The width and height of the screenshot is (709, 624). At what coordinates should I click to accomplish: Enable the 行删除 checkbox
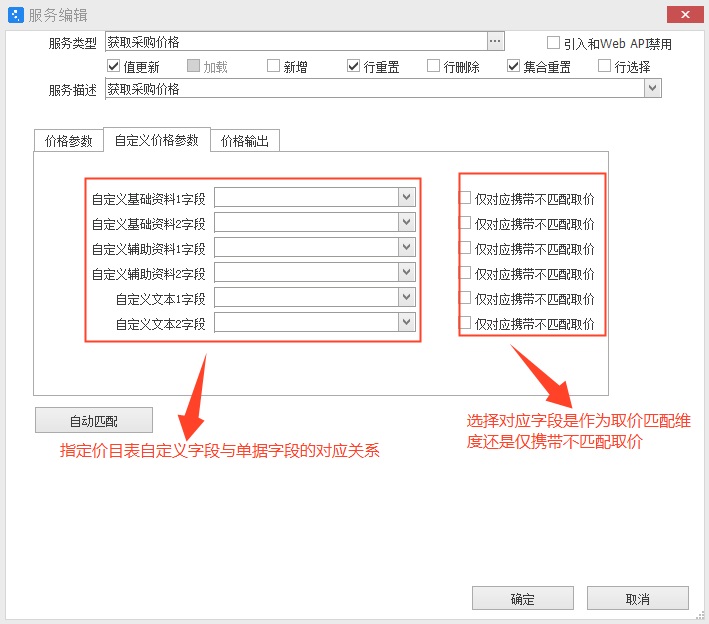coord(434,67)
